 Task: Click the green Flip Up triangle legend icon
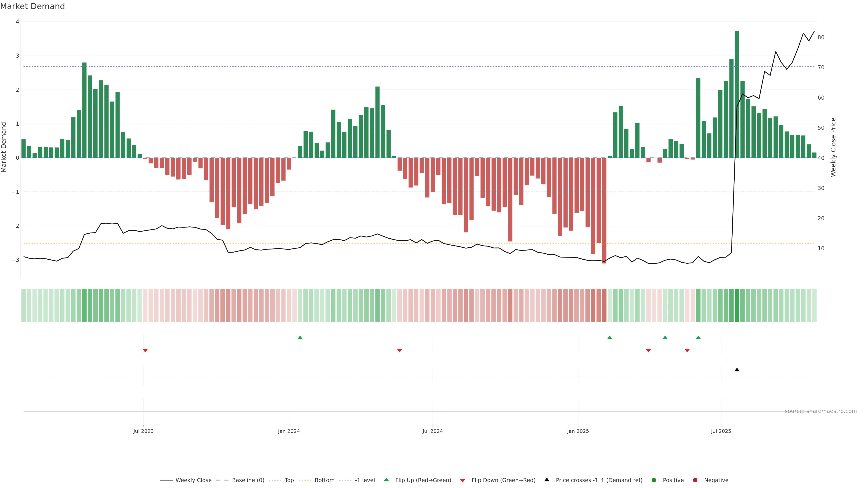pyautogui.click(x=386, y=480)
